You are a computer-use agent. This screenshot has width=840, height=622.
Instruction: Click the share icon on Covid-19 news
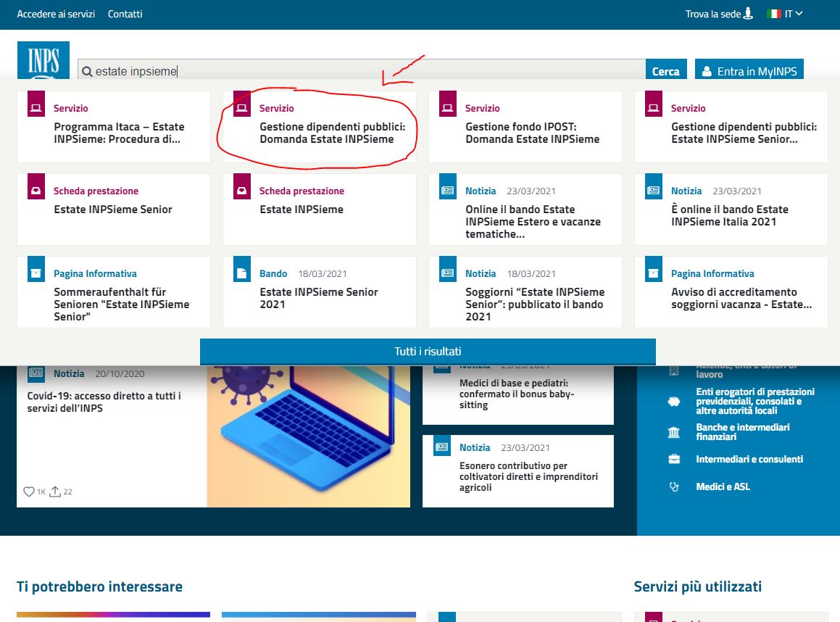point(55,492)
